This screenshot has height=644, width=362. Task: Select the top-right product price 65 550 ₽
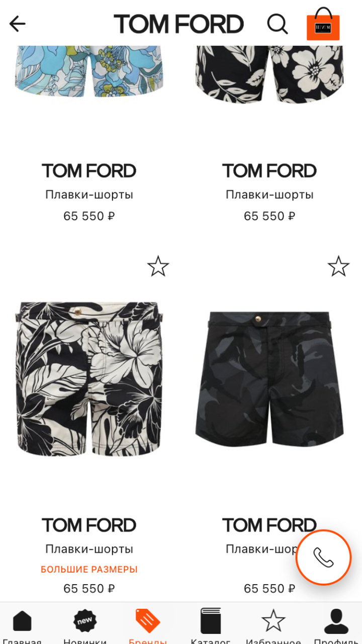coord(269,216)
